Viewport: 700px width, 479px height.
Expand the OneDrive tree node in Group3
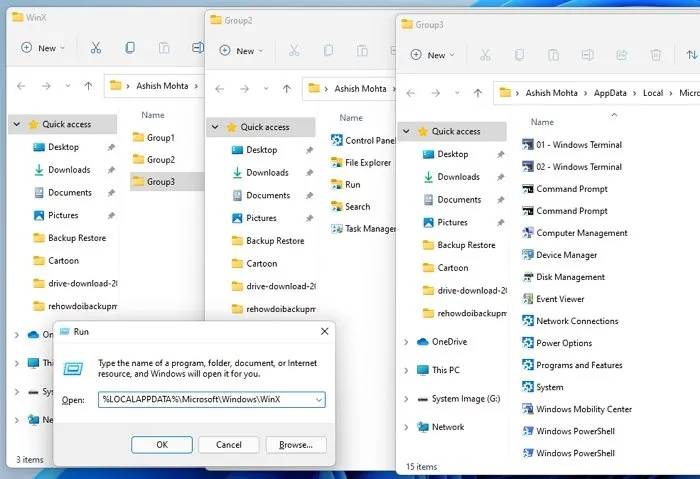(x=406, y=342)
